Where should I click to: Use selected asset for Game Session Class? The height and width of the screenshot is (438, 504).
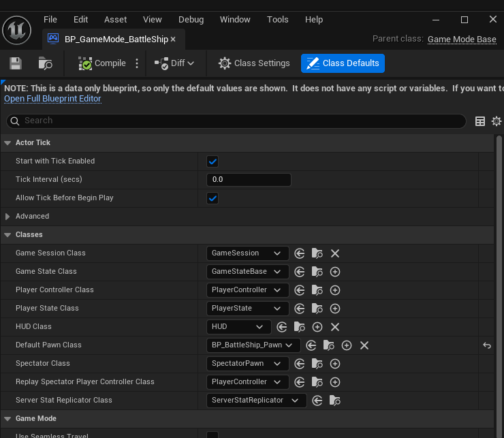point(300,253)
